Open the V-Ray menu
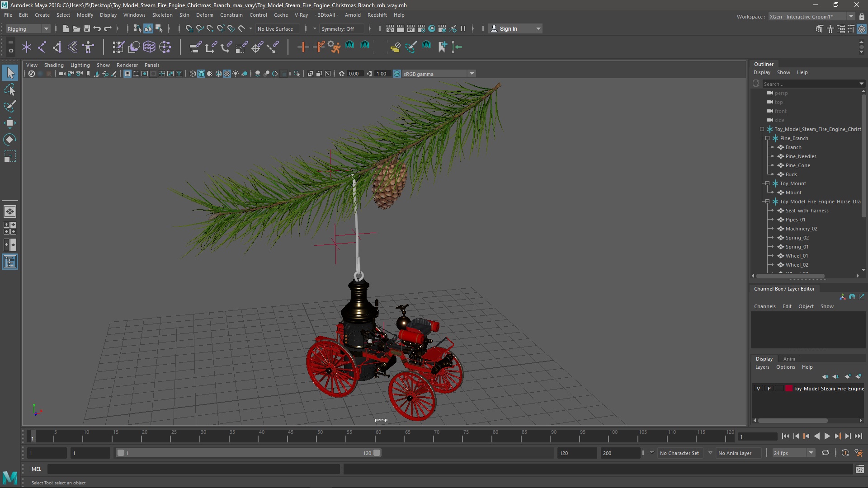Screen dimensions: 868x488 coord(301,15)
